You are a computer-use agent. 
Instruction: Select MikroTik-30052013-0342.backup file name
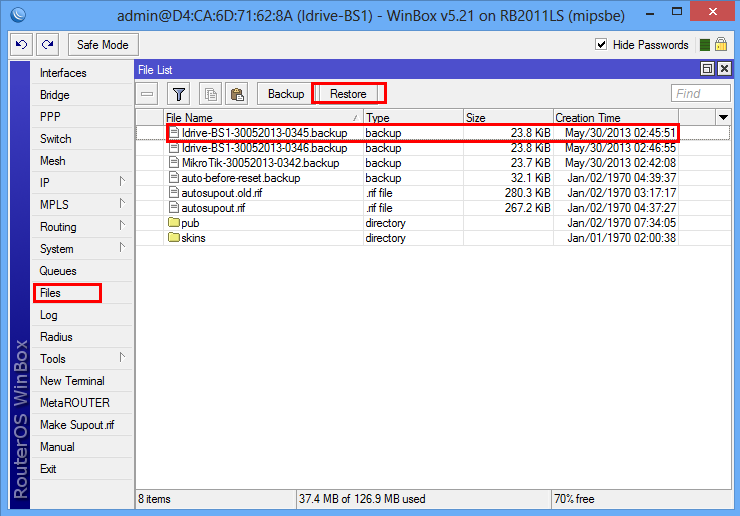[x=261, y=163]
